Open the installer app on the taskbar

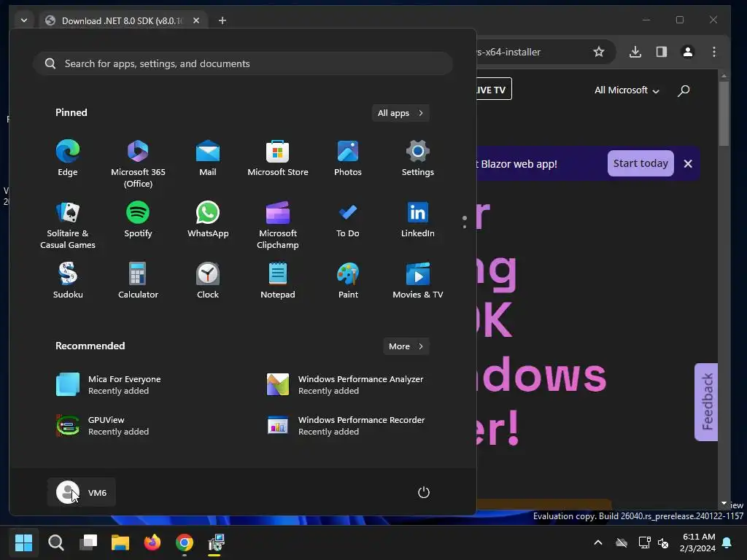click(x=216, y=542)
